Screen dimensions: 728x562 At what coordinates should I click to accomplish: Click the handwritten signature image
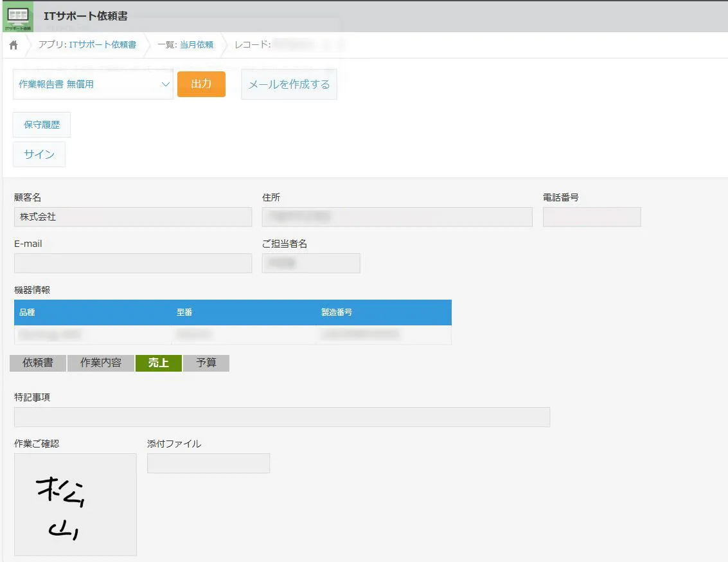click(75, 504)
